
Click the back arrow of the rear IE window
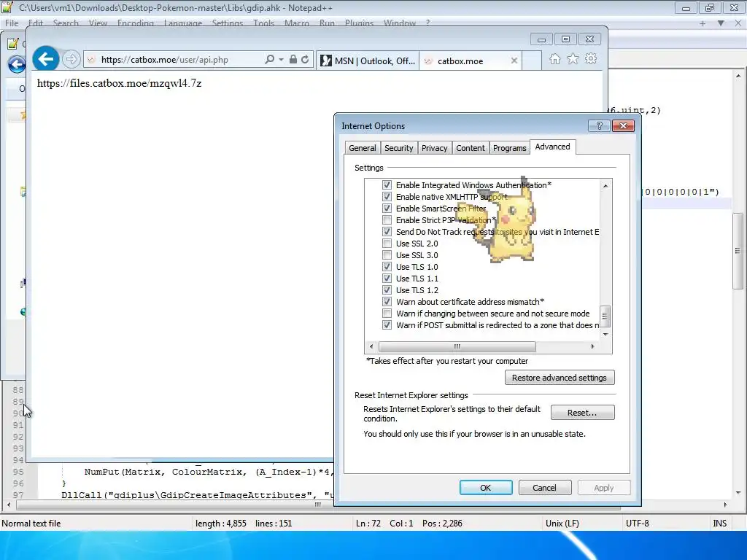tap(17, 64)
